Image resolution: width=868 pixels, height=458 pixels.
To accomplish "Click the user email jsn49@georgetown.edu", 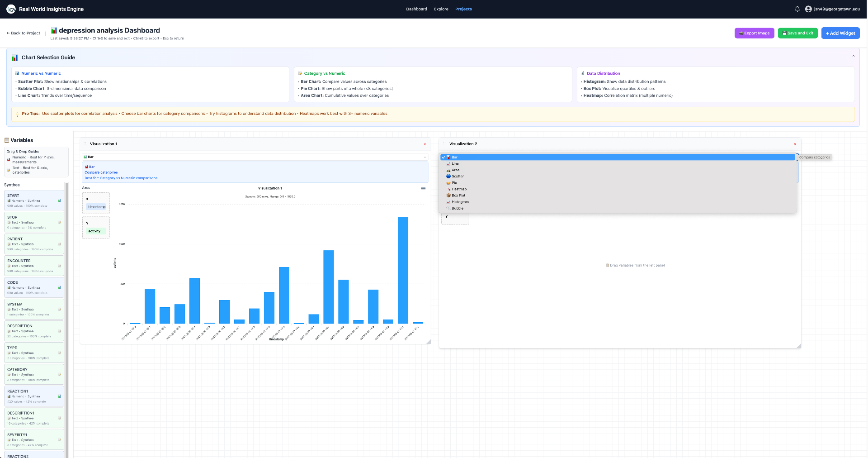I will coord(837,9).
